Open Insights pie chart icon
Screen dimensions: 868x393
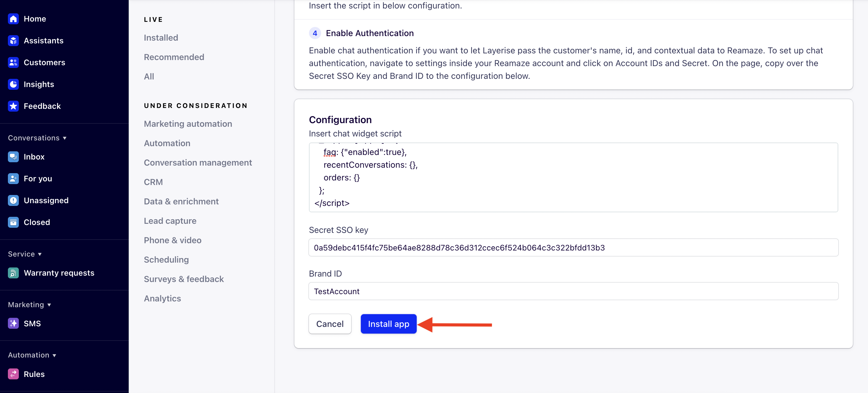pyautogui.click(x=13, y=84)
